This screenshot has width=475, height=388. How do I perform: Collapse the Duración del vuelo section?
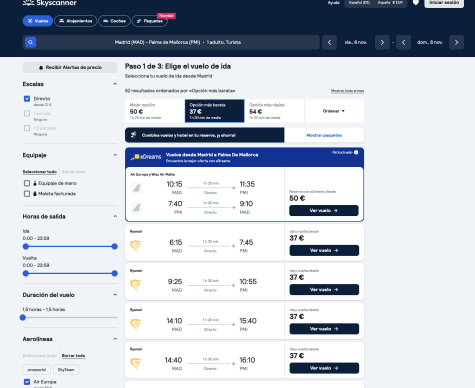[x=115, y=295]
